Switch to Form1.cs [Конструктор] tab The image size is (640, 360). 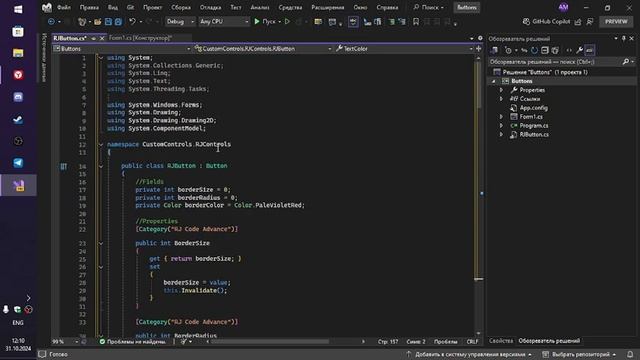(x=140, y=38)
